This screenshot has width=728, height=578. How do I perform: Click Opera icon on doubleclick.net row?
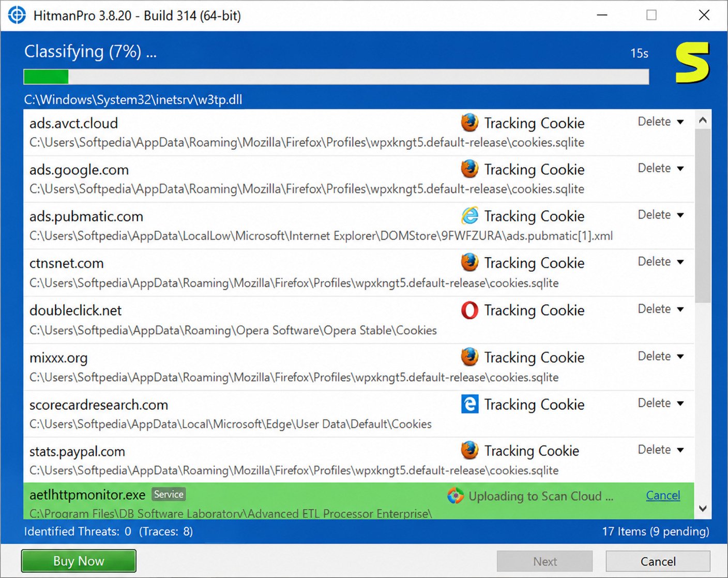pos(469,310)
